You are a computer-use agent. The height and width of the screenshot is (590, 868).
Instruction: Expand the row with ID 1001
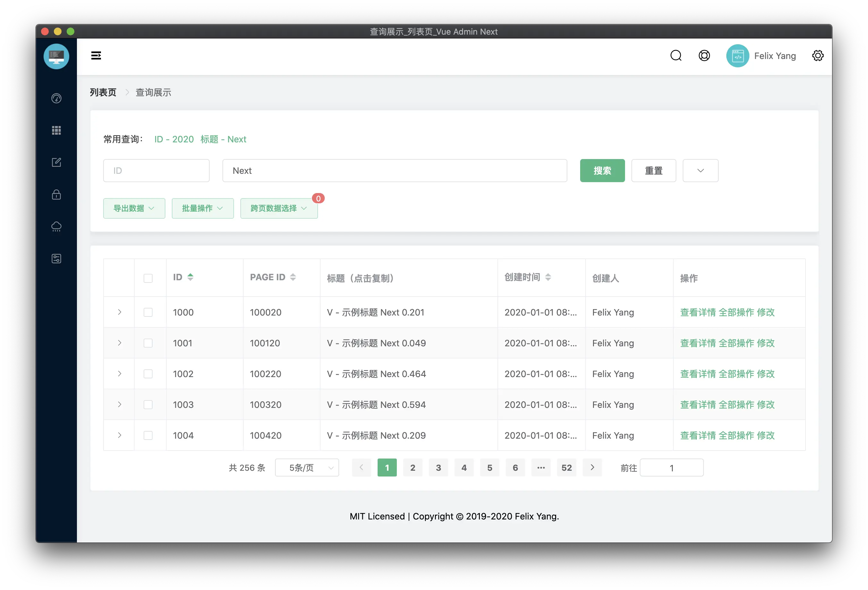pos(120,343)
